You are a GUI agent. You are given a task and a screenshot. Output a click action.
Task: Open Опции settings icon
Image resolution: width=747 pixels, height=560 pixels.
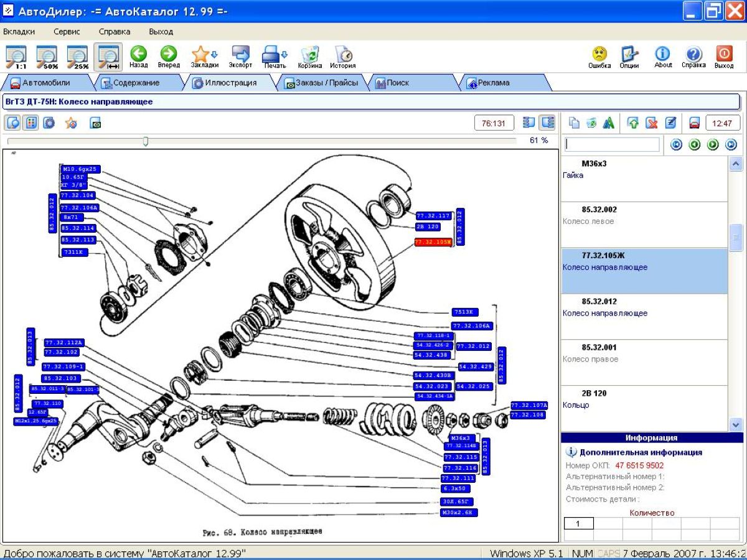click(x=629, y=57)
